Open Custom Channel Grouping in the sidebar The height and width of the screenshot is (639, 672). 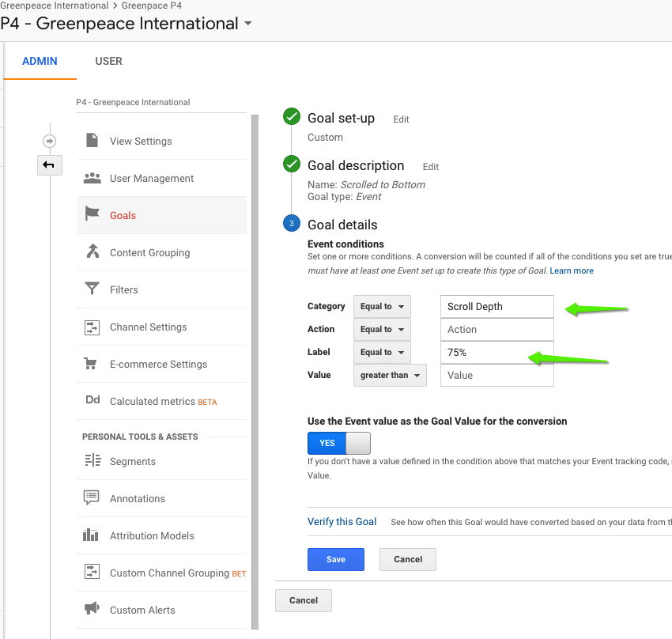162,573
